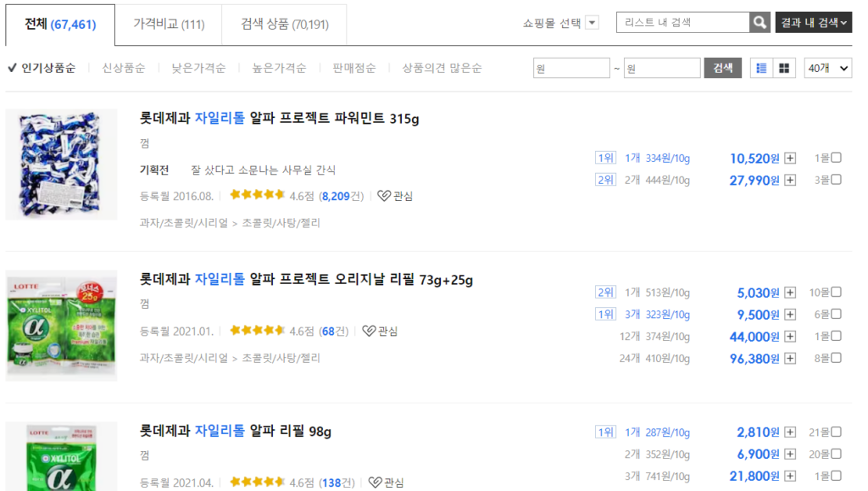Check the 1몰 checkbox next to 10,520원
Image resolution: width=868 pixels, height=491 pixels.
(837, 156)
